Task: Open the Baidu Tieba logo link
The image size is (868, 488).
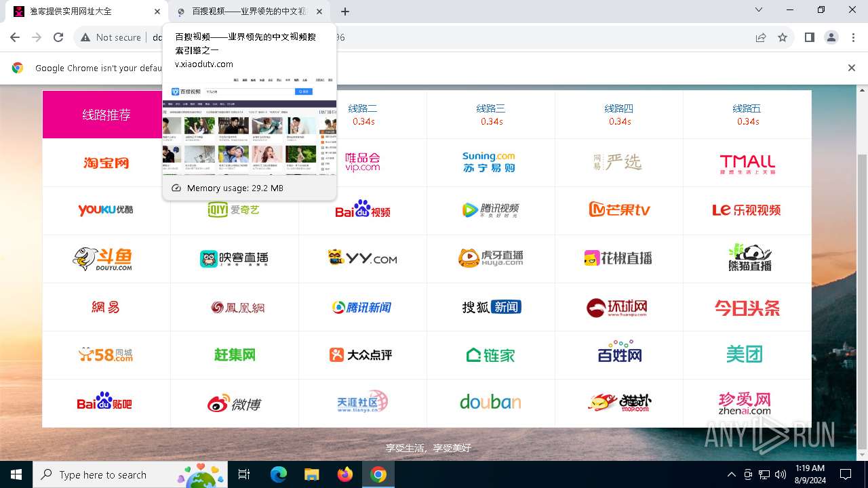Action: pos(104,402)
